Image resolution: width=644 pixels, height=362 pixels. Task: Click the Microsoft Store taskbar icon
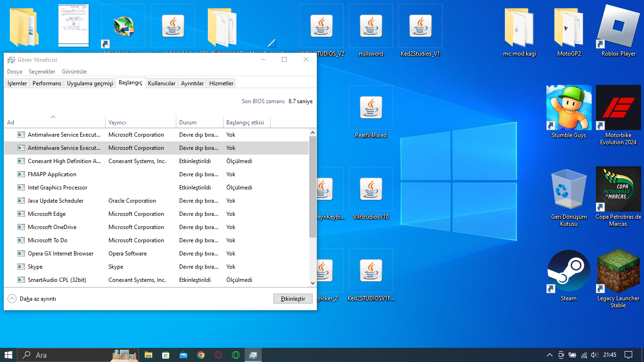[x=166, y=355]
